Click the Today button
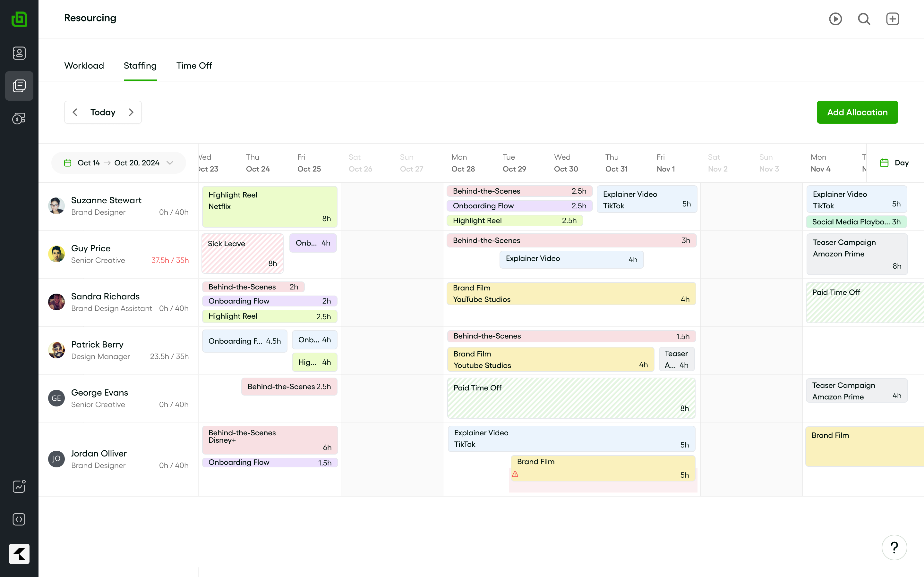The height and width of the screenshot is (577, 924). 103,112
